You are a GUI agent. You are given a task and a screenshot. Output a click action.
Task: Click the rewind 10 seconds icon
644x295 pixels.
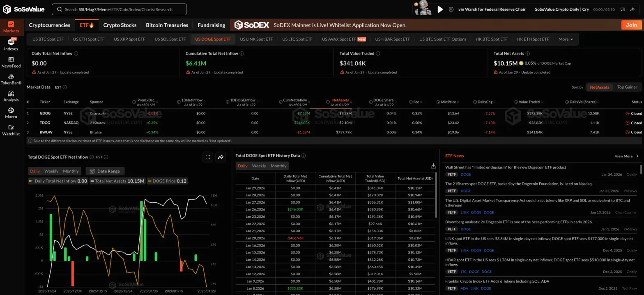point(451,9)
